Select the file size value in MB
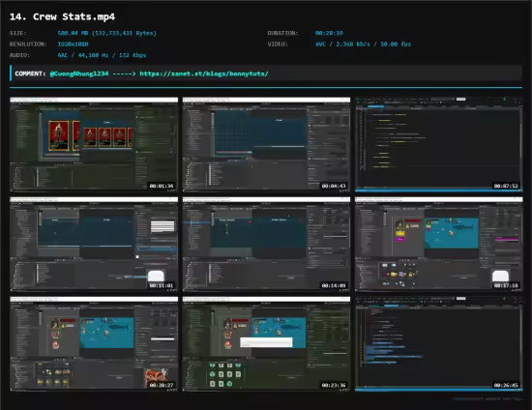This screenshot has height=410, width=532. click(x=106, y=33)
